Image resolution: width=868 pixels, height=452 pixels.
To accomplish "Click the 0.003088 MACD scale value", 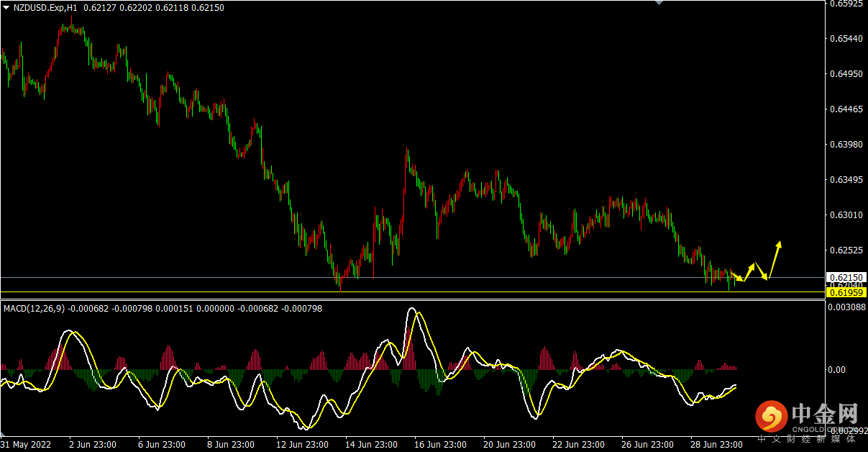I will 846,308.
